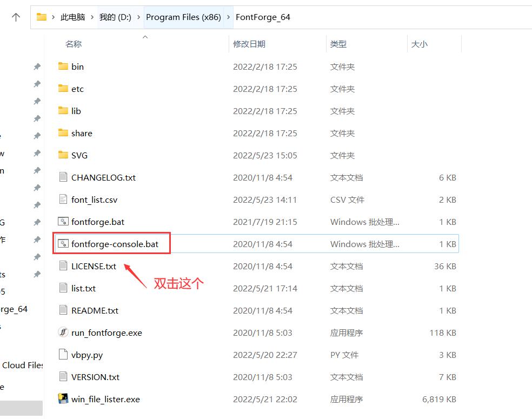Select the fontforge.bat file icon

(x=63, y=222)
